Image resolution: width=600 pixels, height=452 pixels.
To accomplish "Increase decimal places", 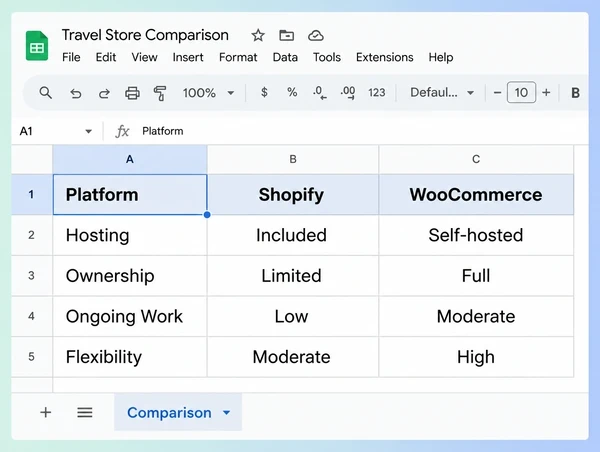I will 348,93.
